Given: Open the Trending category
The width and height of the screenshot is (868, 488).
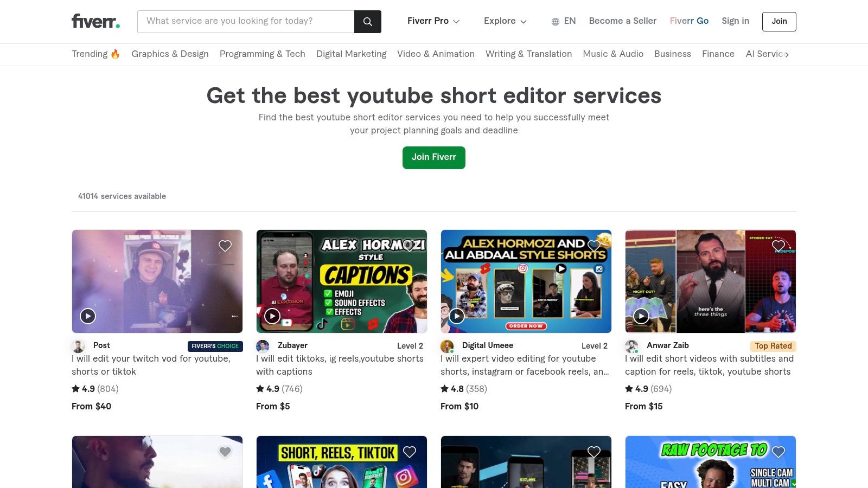Looking at the screenshot, I should coord(96,54).
